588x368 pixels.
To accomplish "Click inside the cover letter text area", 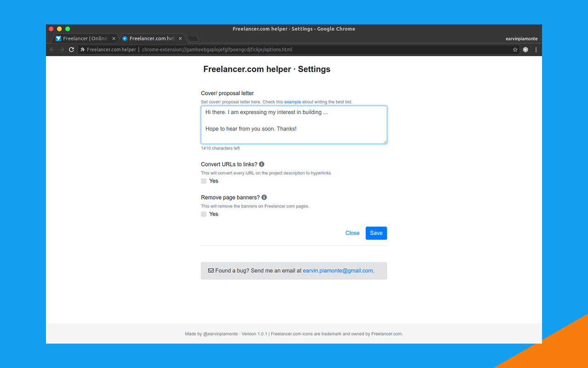I will click(294, 125).
